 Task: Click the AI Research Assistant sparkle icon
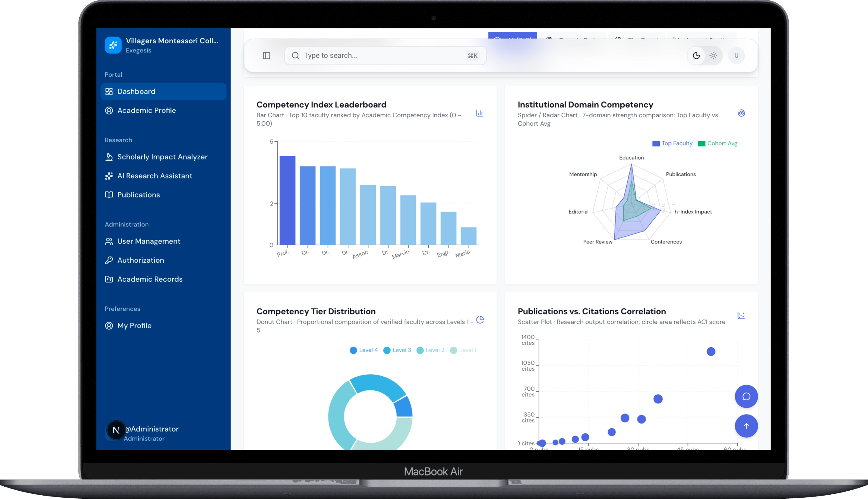click(x=109, y=176)
